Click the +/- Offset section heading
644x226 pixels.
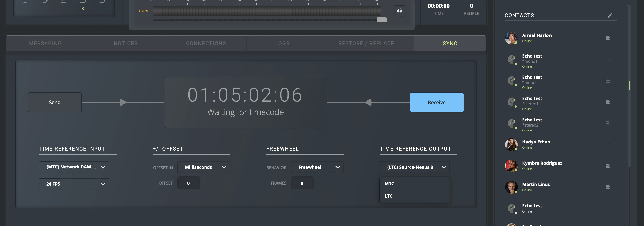168,149
